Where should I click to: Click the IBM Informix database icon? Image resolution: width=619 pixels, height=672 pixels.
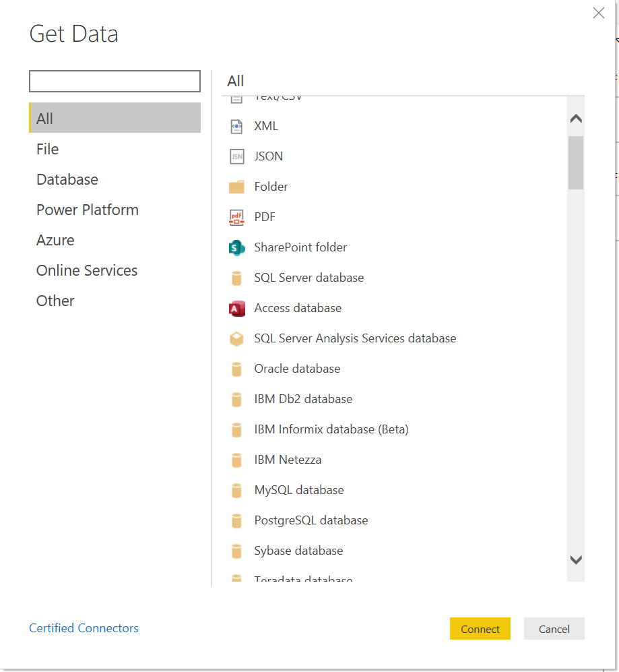coord(236,430)
